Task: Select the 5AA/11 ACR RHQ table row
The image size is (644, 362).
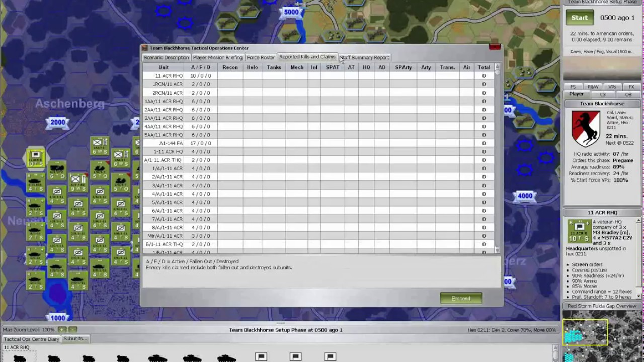Action: [318, 135]
